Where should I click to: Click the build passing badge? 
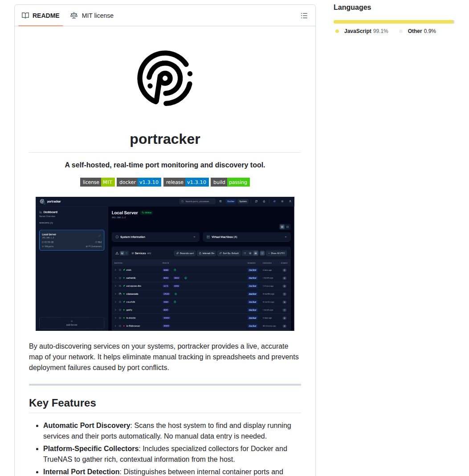tap(230, 182)
